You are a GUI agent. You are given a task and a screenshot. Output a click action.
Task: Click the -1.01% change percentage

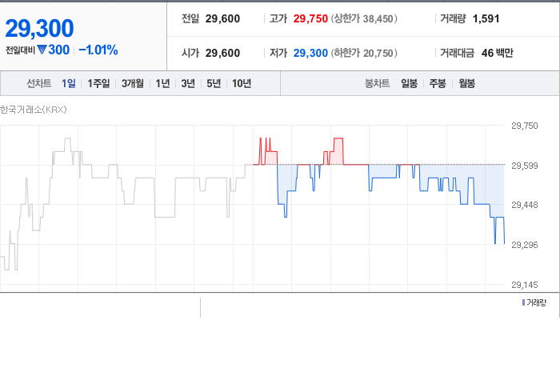tap(98, 50)
